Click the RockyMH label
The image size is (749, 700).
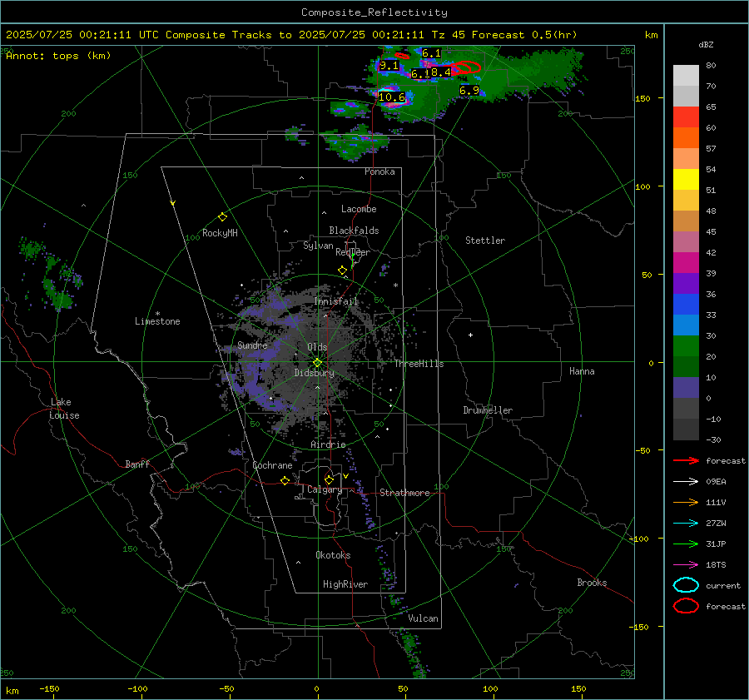[x=220, y=233]
